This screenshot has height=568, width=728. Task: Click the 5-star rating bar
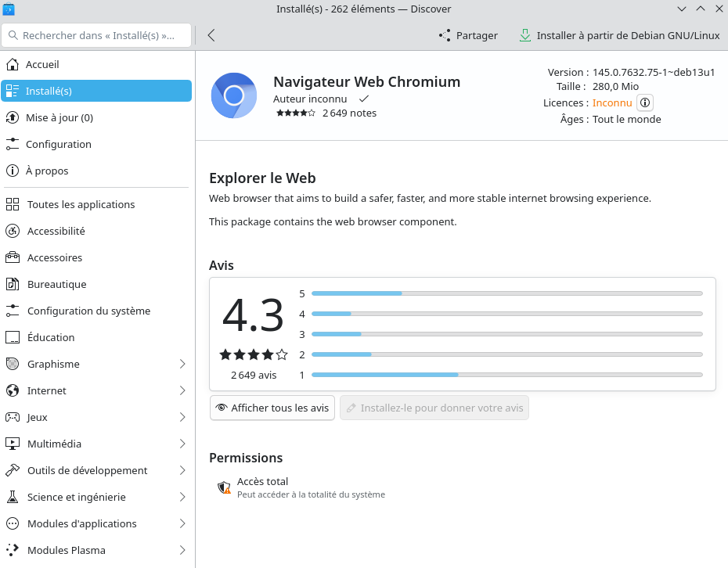point(506,293)
